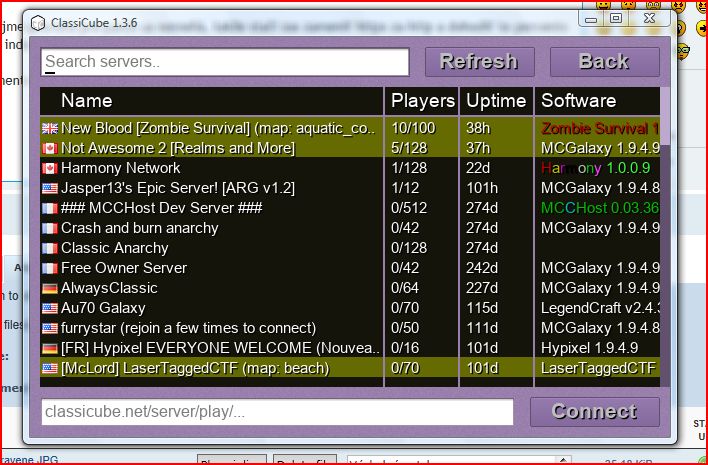
Task: Click the 115d uptime value
Action: (482, 308)
